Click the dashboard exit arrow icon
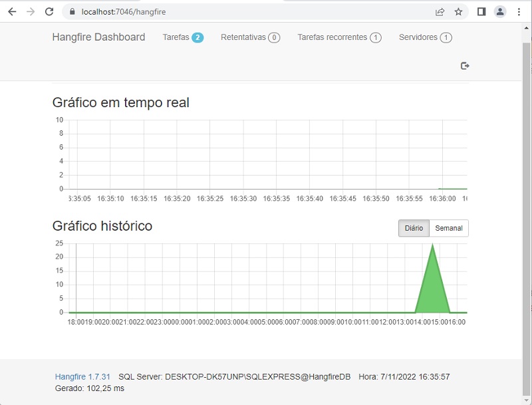 click(x=465, y=66)
